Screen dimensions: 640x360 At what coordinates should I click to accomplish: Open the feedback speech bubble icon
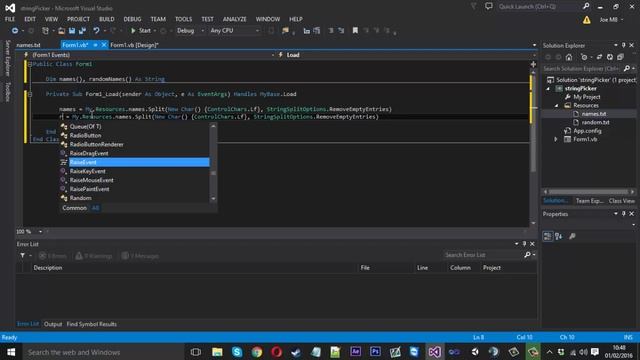click(489, 7)
